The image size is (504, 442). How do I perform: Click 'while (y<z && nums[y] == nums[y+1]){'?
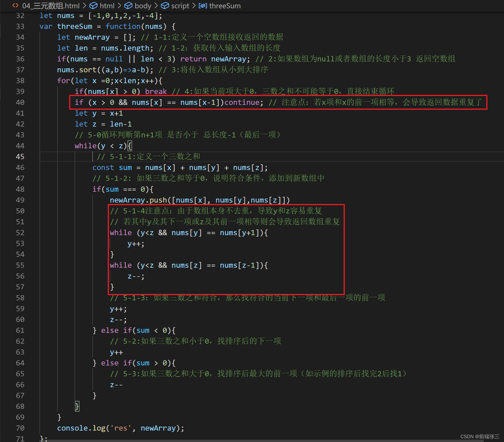(189, 233)
